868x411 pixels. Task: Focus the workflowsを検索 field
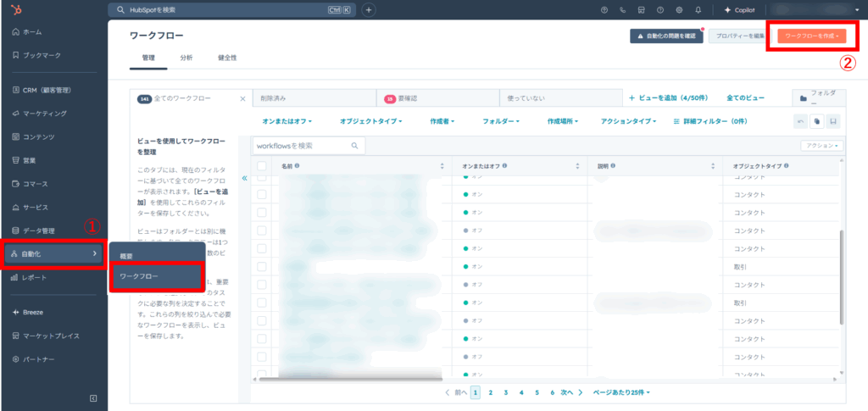[309, 146]
